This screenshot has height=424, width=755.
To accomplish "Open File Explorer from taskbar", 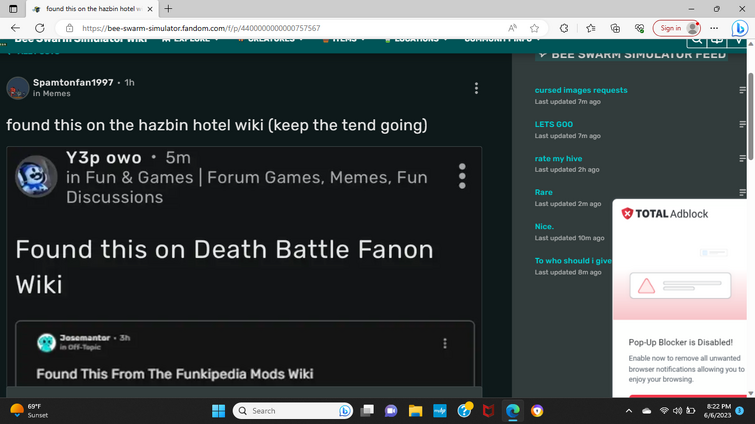I will pyautogui.click(x=415, y=411).
